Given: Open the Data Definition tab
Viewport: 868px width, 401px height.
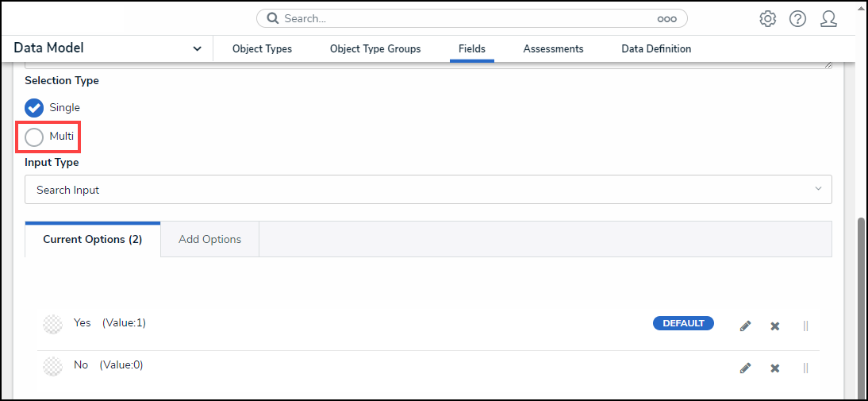Looking at the screenshot, I should pos(656,49).
